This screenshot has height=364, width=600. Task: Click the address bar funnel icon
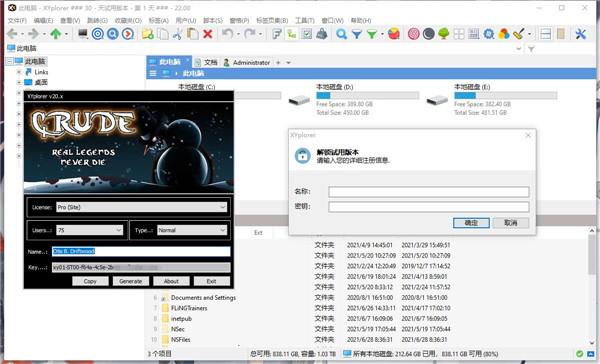pyautogui.click(x=531, y=49)
